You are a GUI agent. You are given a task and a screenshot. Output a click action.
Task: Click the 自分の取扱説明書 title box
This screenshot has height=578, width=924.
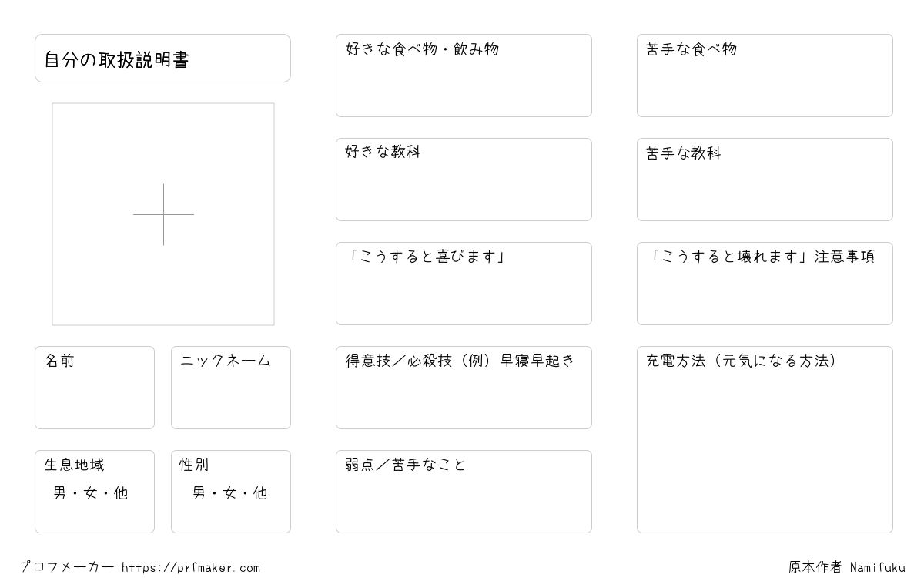(162, 58)
